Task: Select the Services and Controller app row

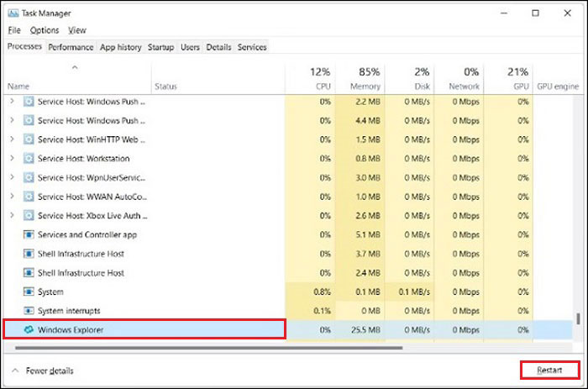Action: (288, 234)
